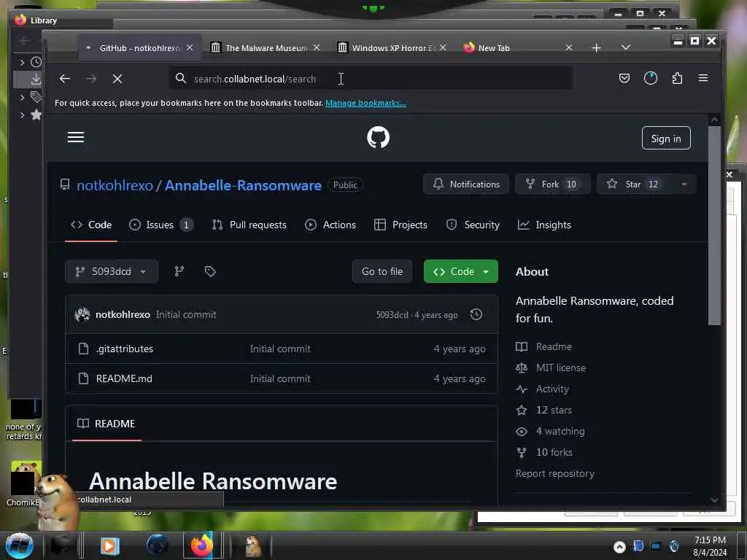Close the New Tab tab

point(569,47)
